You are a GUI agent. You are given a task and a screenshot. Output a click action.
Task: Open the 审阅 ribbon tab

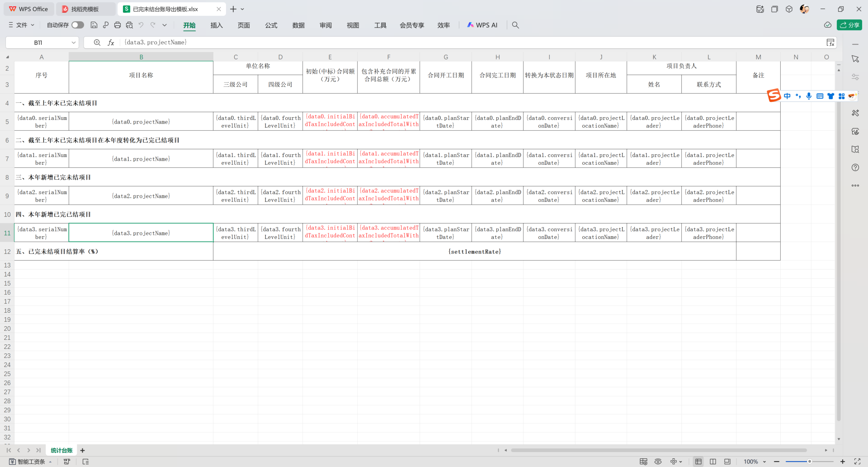pos(325,25)
